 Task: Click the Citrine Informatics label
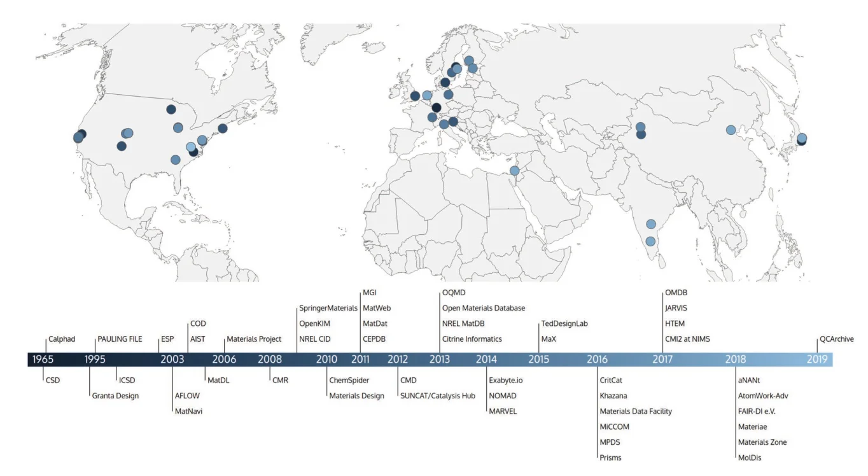[x=472, y=339]
